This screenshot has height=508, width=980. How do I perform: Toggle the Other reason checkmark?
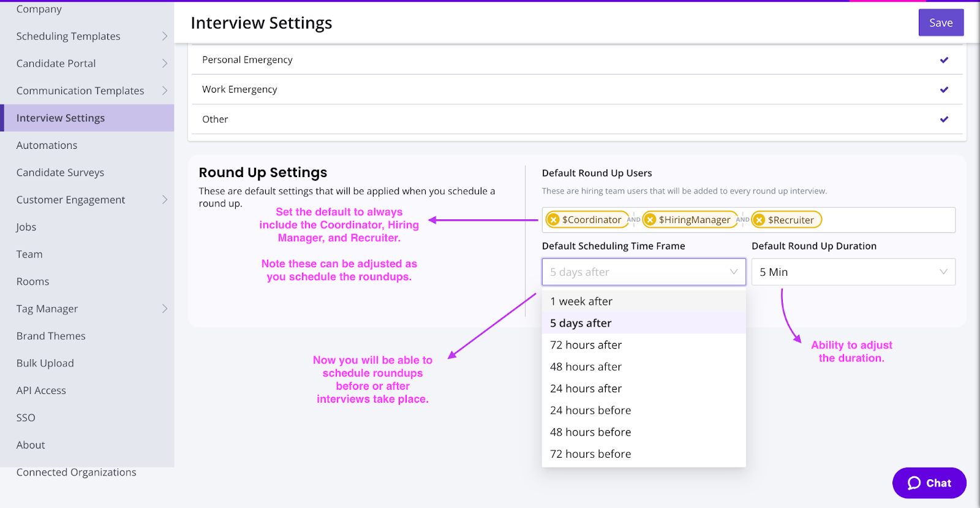(944, 119)
